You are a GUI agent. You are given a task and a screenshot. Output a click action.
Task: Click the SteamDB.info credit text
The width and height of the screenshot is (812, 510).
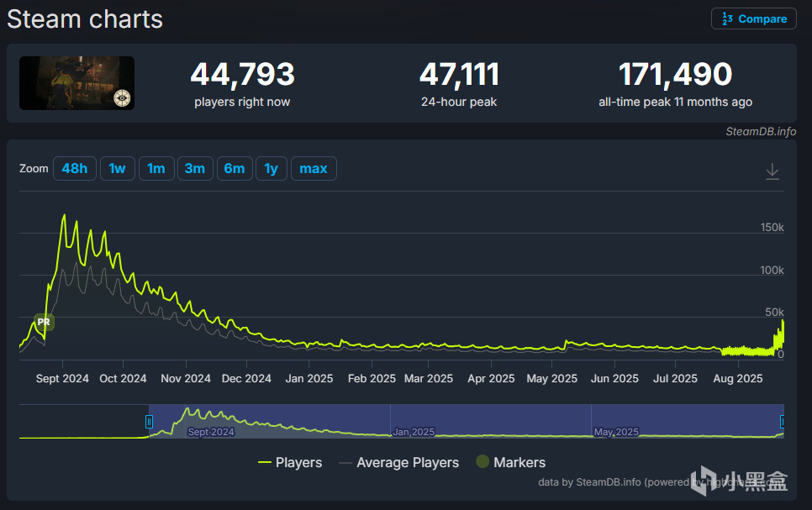(x=761, y=132)
